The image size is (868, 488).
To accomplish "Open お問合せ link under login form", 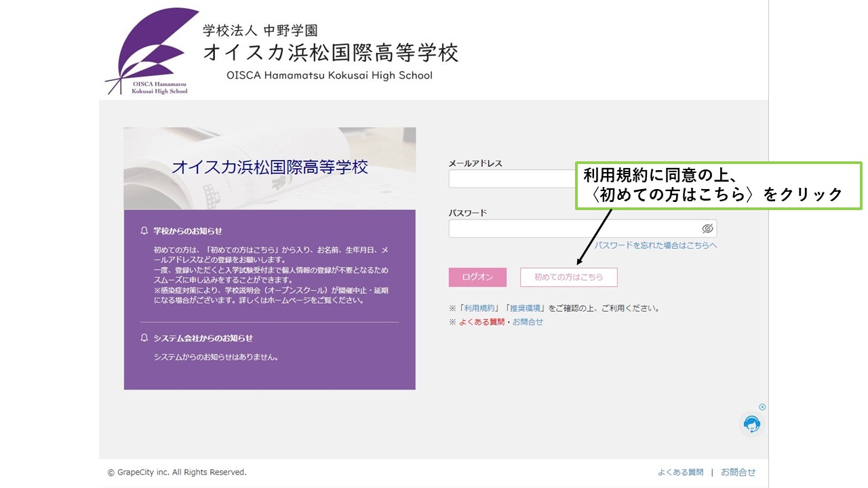I will click(528, 322).
